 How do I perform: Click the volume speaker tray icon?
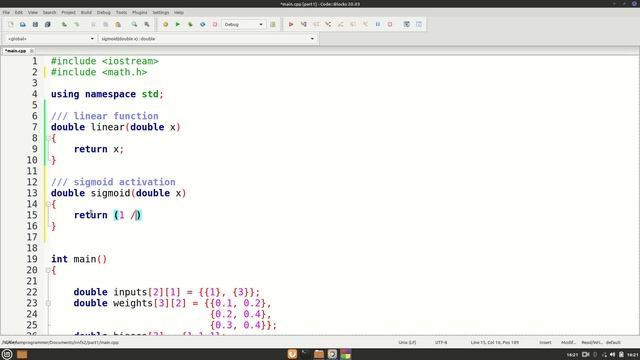[x=612, y=355]
